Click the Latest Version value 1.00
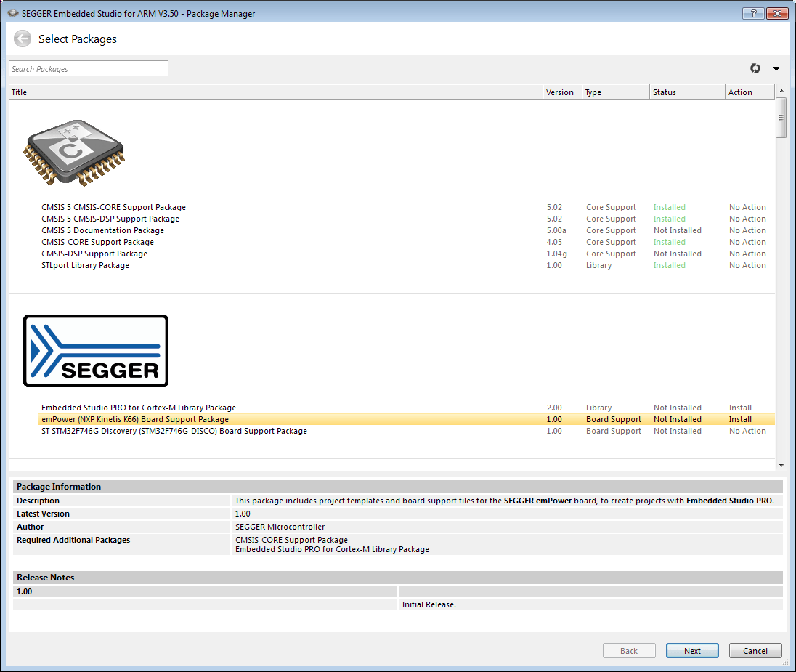This screenshot has width=796, height=672. pos(243,514)
